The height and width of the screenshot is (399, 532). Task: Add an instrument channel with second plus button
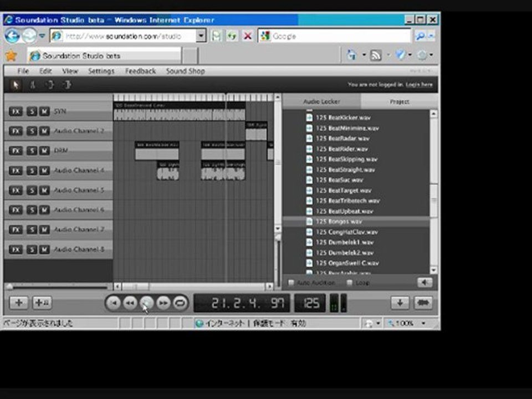[42, 303]
